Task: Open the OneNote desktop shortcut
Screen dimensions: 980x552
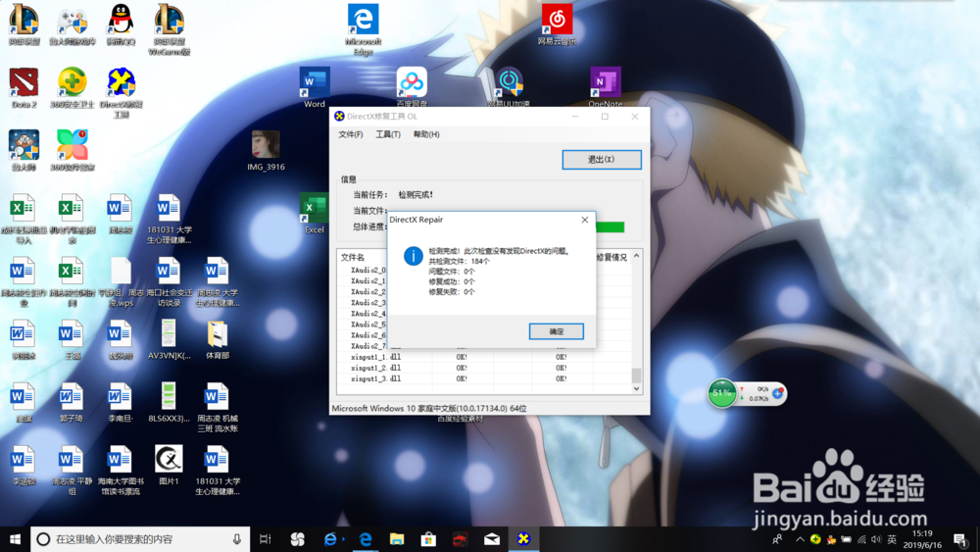Action: click(x=606, y=87)
